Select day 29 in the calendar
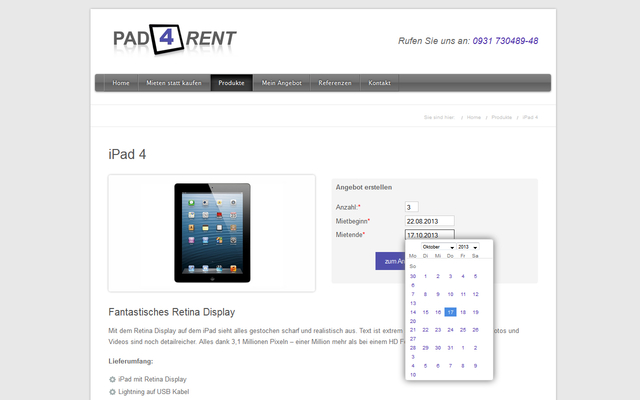This screenshot has height=400, width=640. pos(425,348)
